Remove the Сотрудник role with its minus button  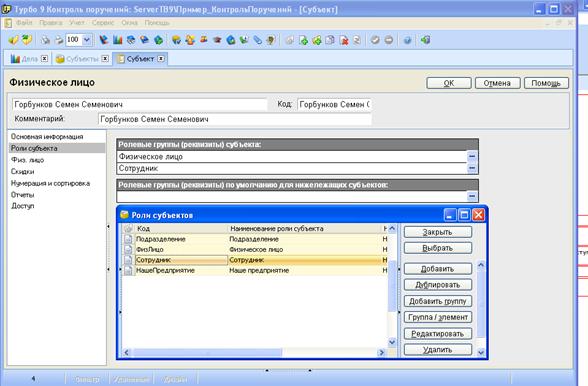(x=472, y=168)
